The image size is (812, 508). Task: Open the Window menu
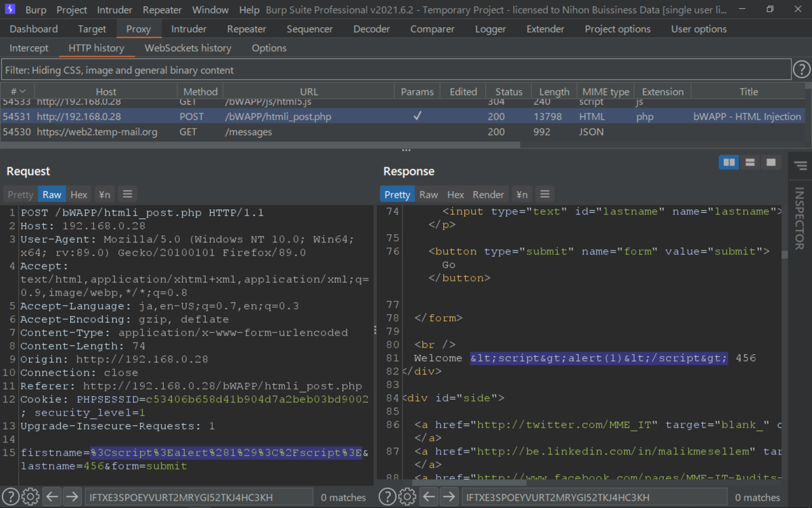pos(210,10)
